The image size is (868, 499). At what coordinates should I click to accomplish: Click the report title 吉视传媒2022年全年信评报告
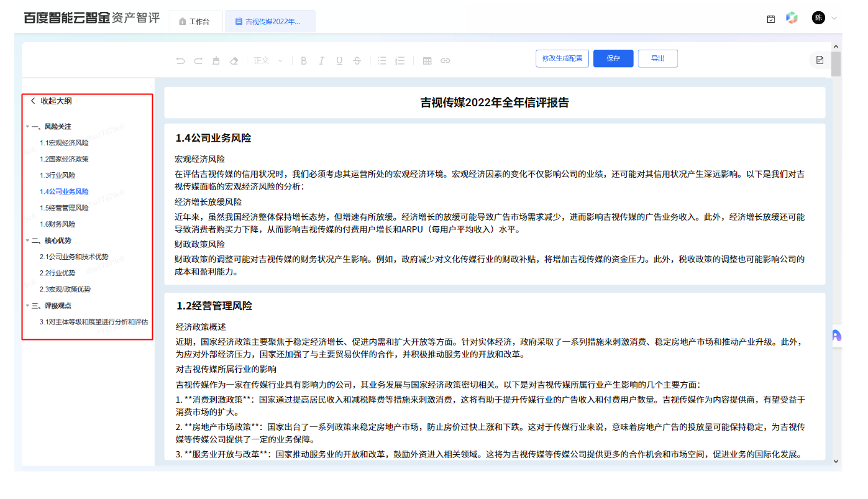click(x=495, y=103)
